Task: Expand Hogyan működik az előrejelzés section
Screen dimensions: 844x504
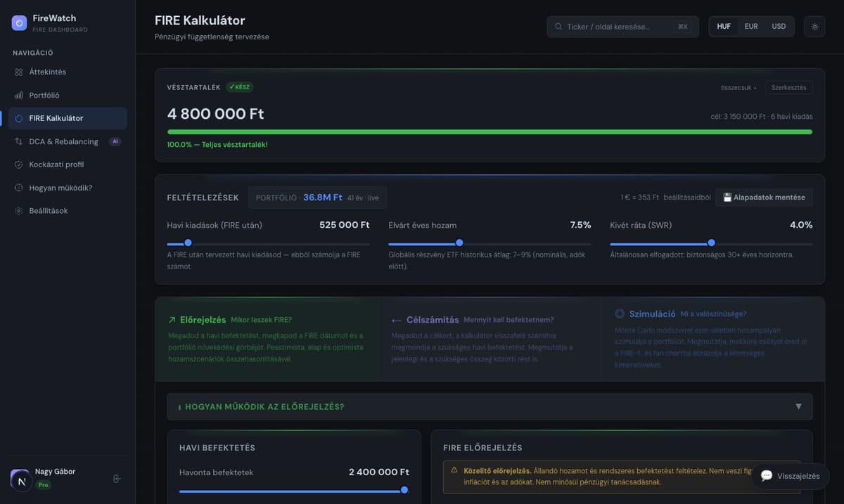Action: tap(490, 406)
